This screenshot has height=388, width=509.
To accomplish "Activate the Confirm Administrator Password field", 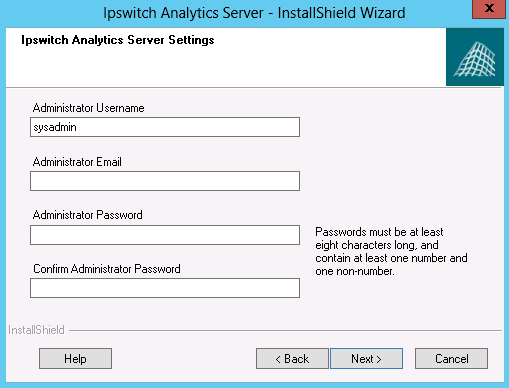I will pyautogui.click(x=165, y=288).
